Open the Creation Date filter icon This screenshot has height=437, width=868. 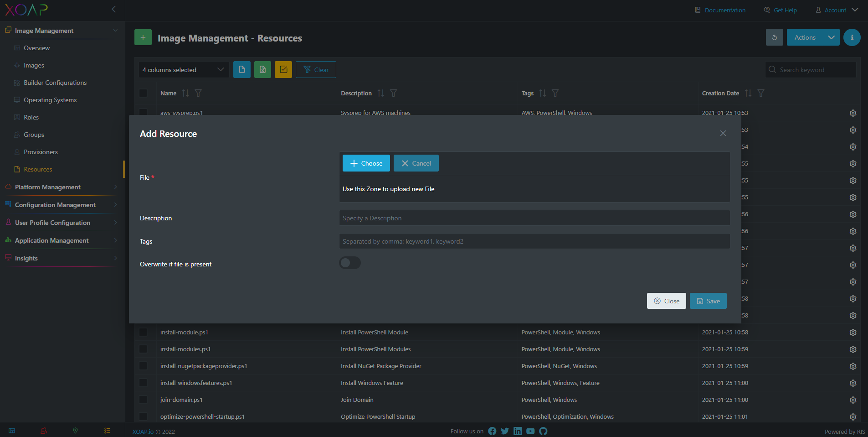(761, 93)
